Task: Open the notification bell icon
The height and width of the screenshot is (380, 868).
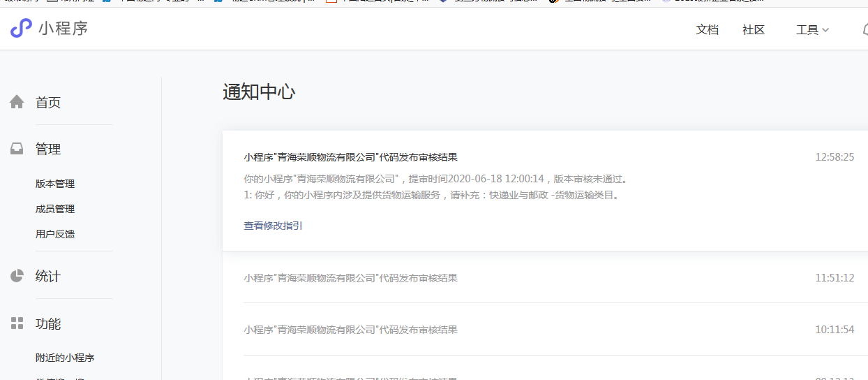Action: click(865, 30)
